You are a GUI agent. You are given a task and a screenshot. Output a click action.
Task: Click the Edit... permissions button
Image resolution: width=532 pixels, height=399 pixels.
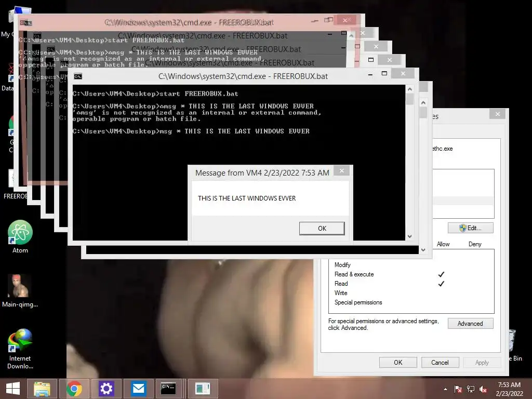pyautogui.click(x=470, y=228)
